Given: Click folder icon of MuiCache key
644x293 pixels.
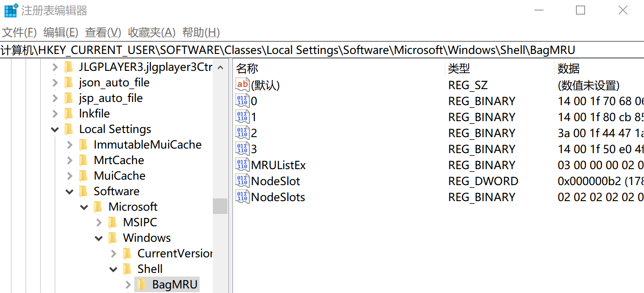Looking at the screenshot, I should click(x=84, y=176).
